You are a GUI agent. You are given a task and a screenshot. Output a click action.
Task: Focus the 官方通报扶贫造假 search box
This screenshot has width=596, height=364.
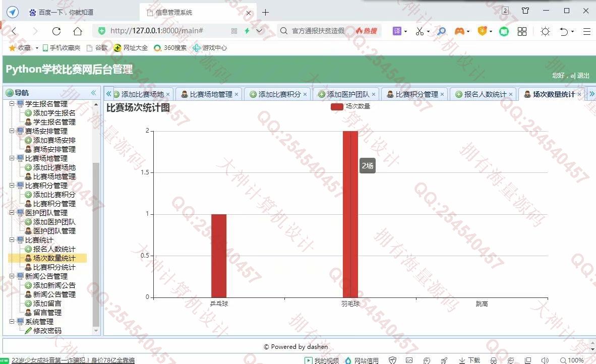318,31
